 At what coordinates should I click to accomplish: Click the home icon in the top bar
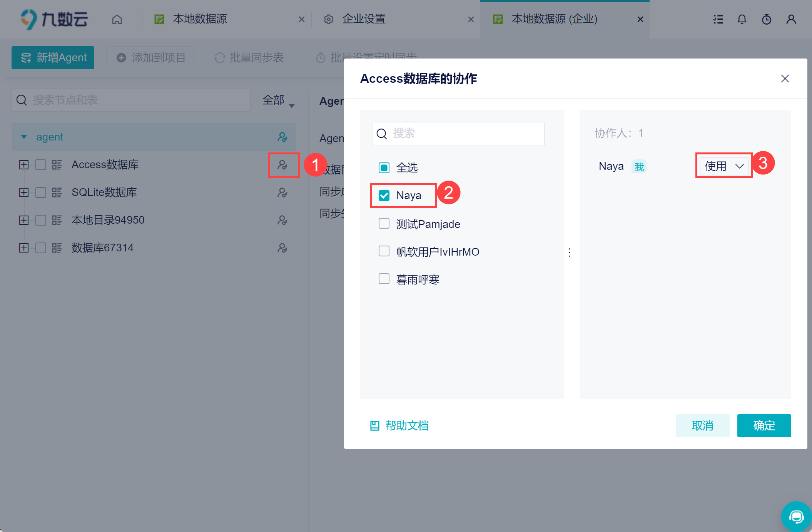pyautogui.click(x=117, y=19)
